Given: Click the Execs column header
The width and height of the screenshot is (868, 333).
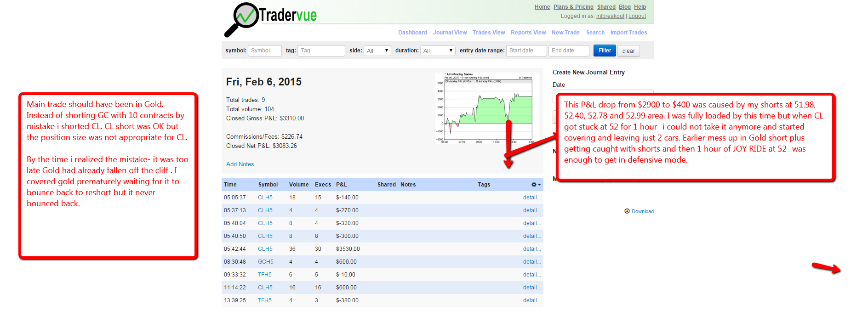Looking at the screenshot, I should click(x=323, y=185).
